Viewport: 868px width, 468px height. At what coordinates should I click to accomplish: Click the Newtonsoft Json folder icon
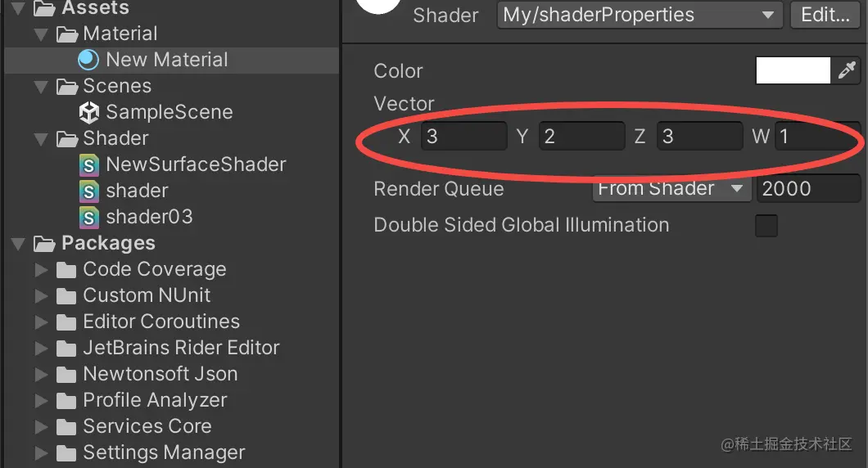tap(66, 375)
